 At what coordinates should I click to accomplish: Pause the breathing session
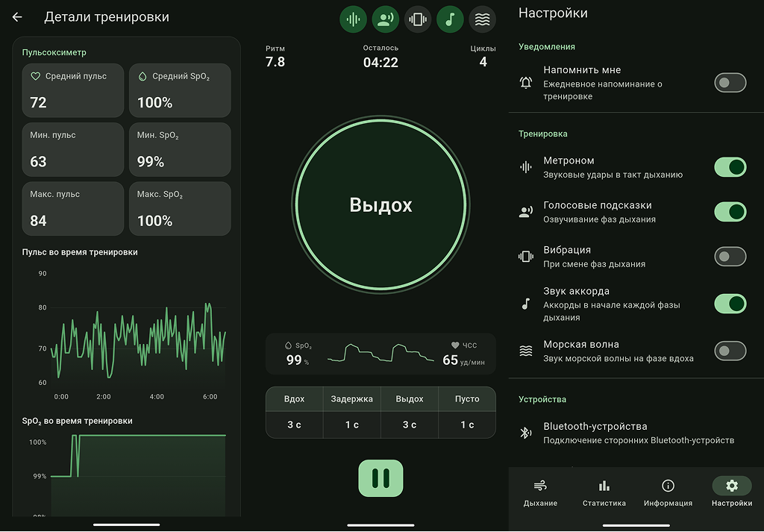[381, 478]
